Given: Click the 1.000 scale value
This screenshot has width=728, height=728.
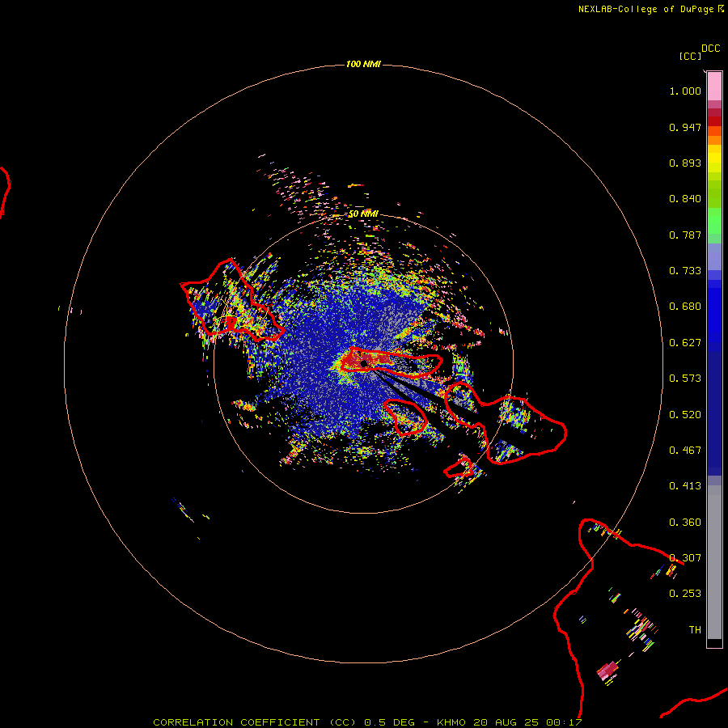Looking at the screenshot, I should (x=685, y=91).
